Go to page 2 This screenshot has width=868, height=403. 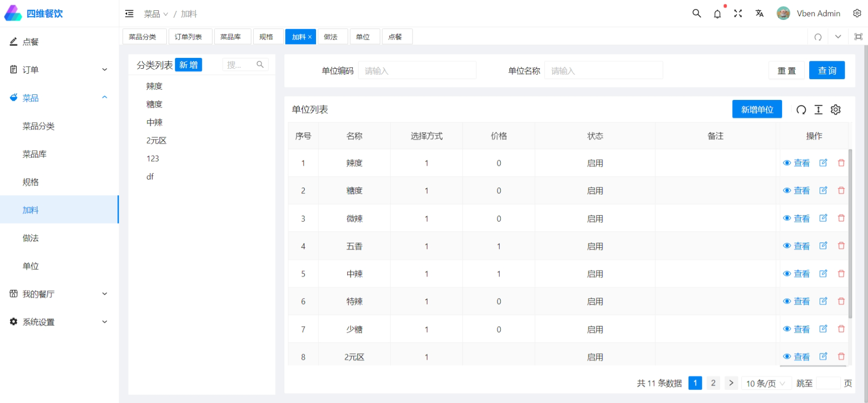pos(713,383)
